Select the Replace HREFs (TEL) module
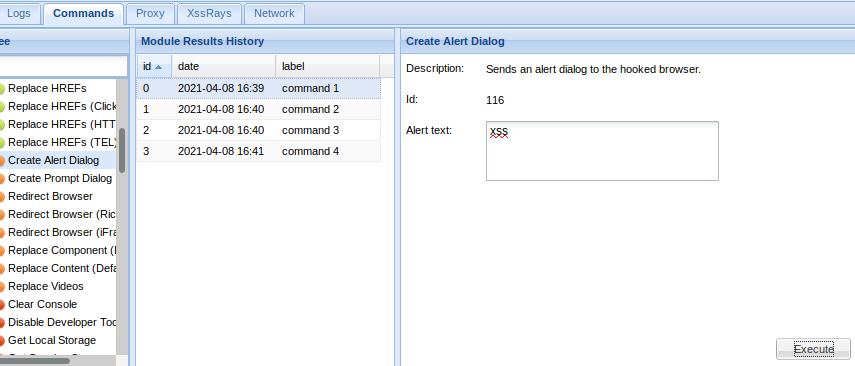Image resolution: width=855 pixels, height=366 pixels. click(x=62, y=142)
